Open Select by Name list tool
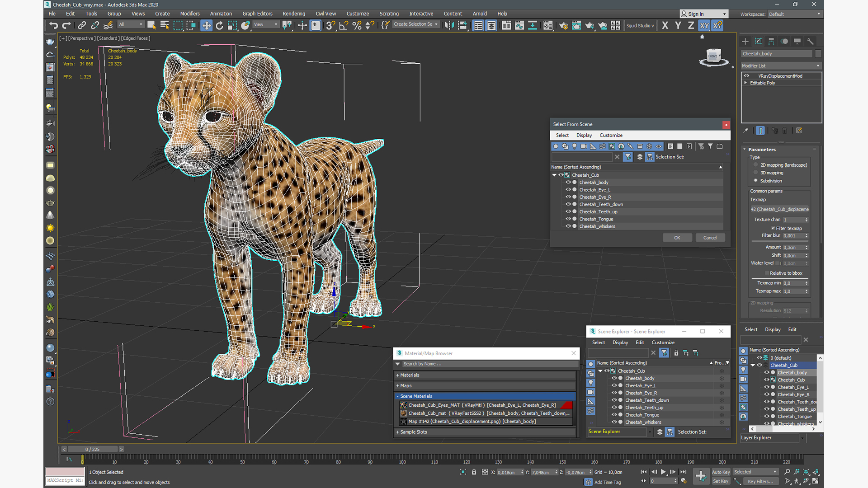This screenshot has width=868, height=488. pos(165,26)
